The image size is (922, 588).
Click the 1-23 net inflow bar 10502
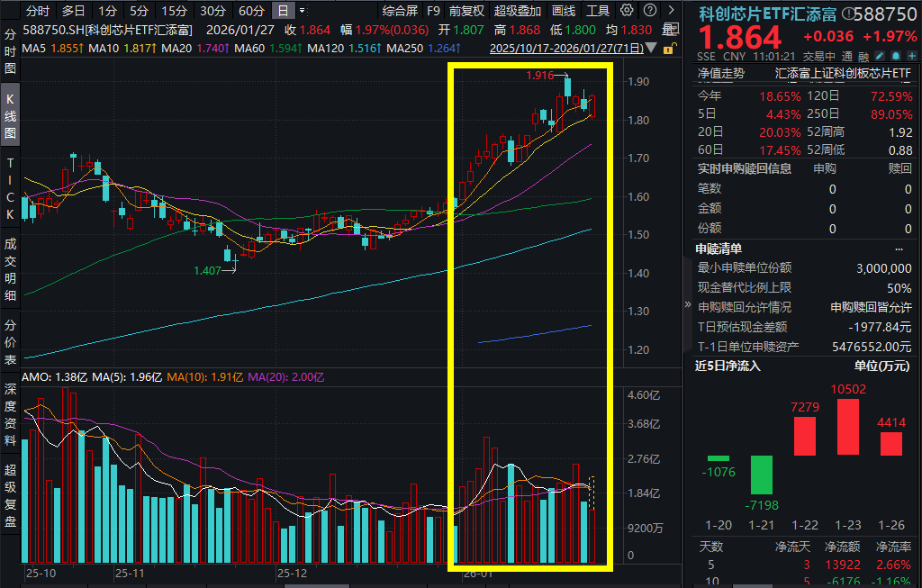[x=848, y=427]
